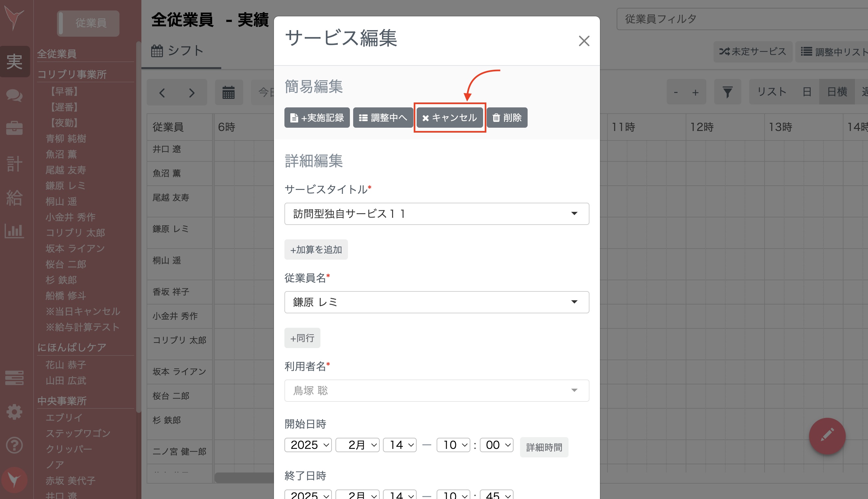This screenshot has width=868, height=499.
Task: Click the キャンセル button in 簡易編集
Action: click(x=449, y=118)
